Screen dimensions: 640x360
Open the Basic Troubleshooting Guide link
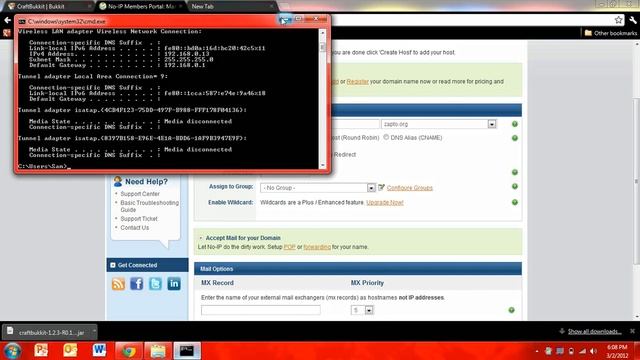[x=149, y=206]
